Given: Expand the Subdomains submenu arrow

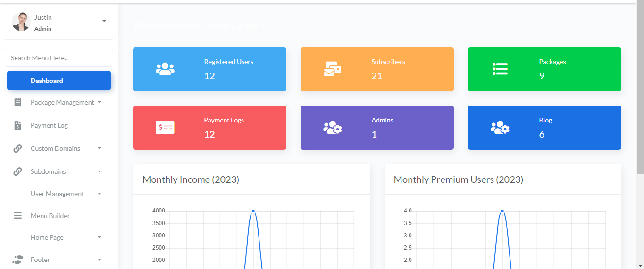Looking at the screenshot, I should pos(100,171).
